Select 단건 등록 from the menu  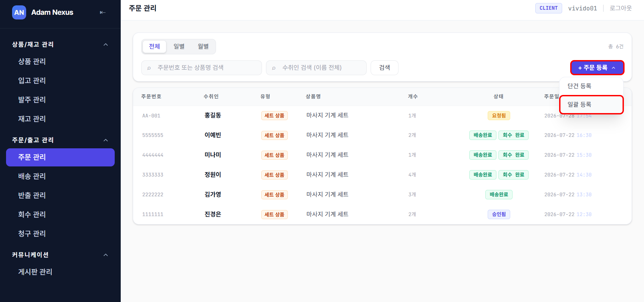pos(591,86)
